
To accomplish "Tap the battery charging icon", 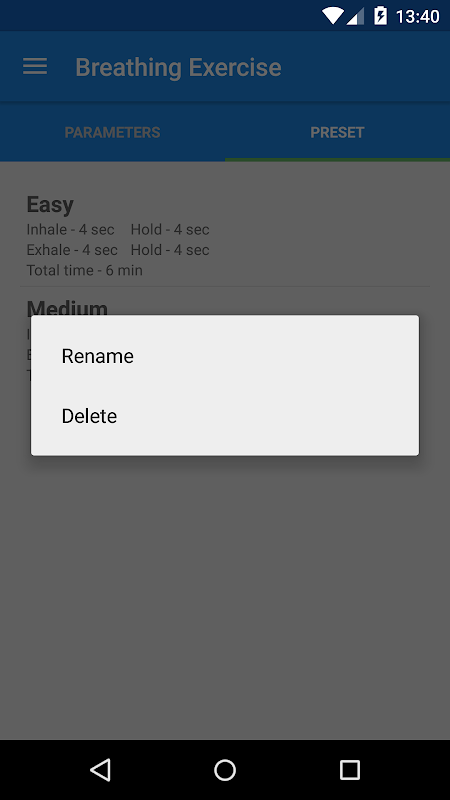I will 380,16.
